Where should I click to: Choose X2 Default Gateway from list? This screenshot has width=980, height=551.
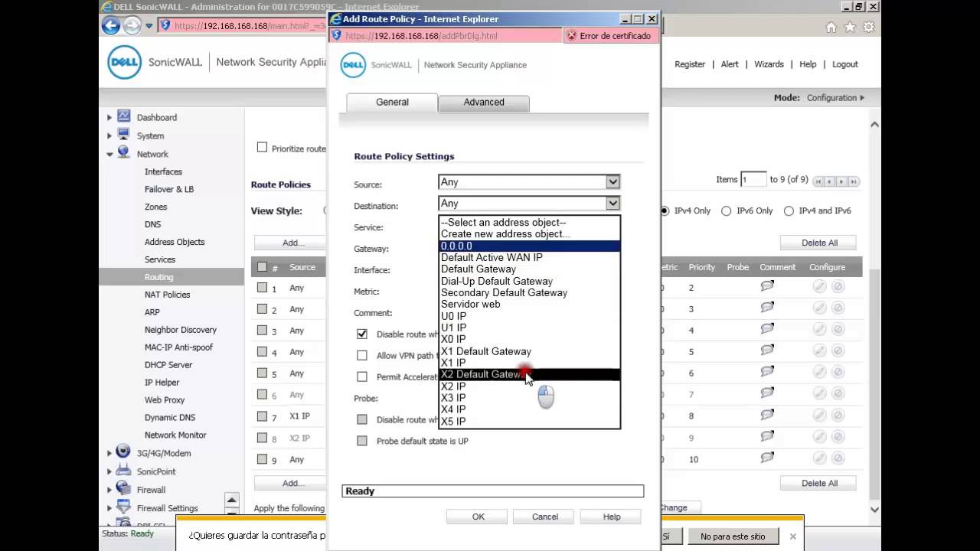point(529,374)
